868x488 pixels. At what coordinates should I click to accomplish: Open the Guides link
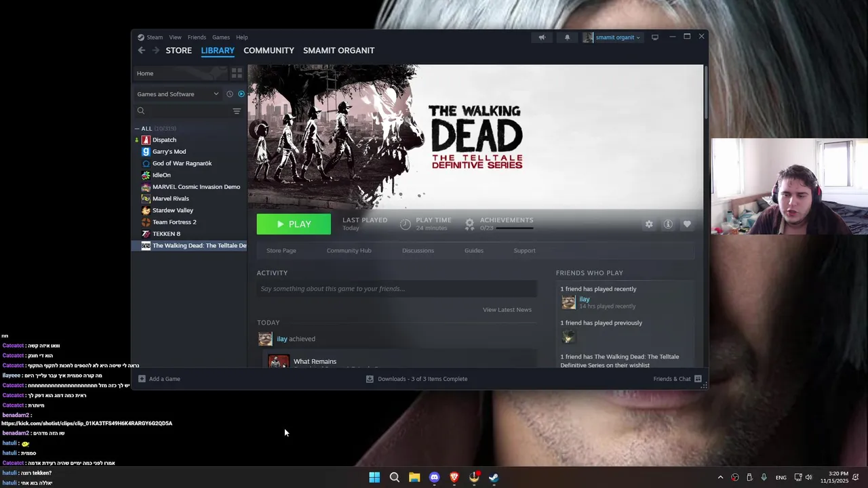tap(474, 251)
